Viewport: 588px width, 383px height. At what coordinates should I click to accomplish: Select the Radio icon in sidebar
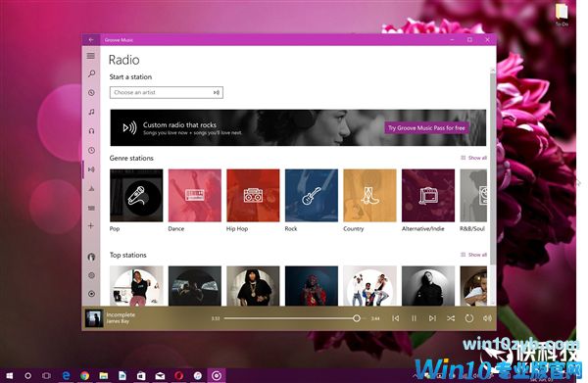click(x=91, y=169)
